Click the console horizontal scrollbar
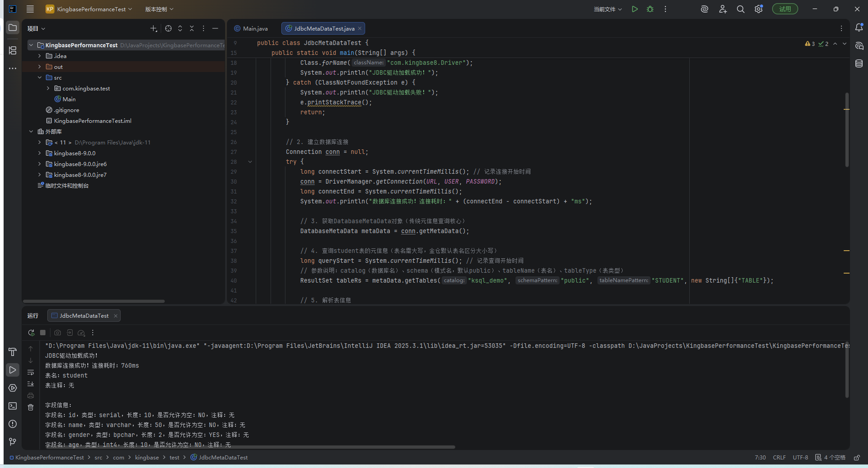 [250, 447]
